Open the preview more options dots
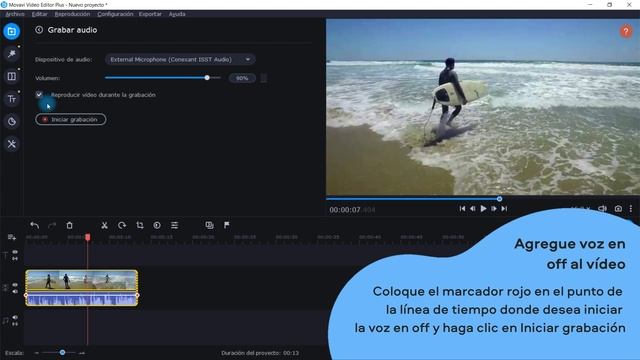This screenshot has height=360, width=640. pos(631,209)
